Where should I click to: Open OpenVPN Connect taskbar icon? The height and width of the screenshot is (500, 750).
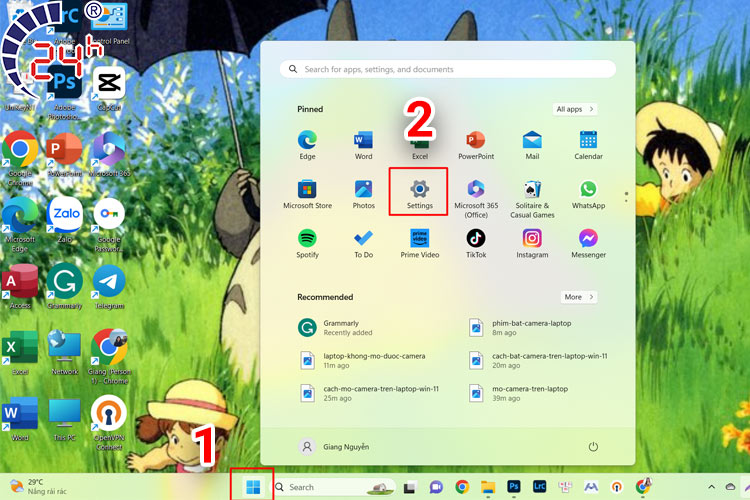(x=617, y=487)
